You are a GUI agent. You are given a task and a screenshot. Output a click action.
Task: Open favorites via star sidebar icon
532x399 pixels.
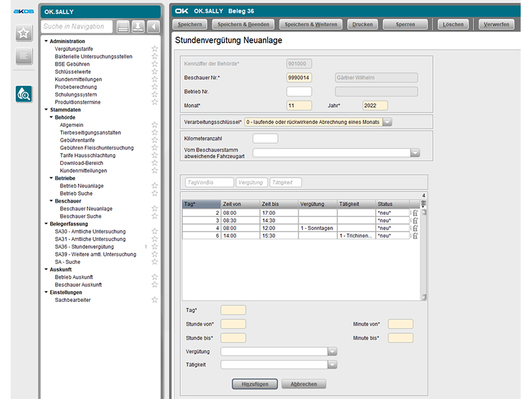(x=25, y=33)
